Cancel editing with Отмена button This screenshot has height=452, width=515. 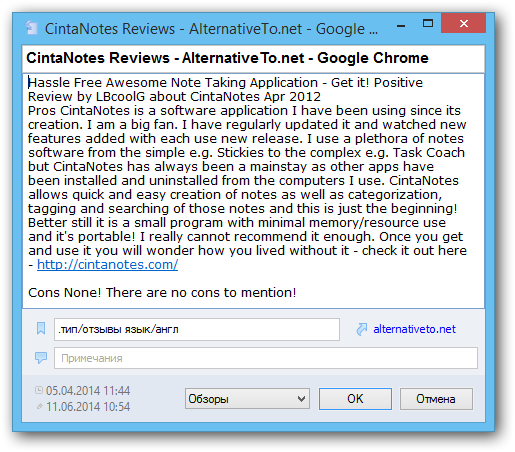pos(436,399)
